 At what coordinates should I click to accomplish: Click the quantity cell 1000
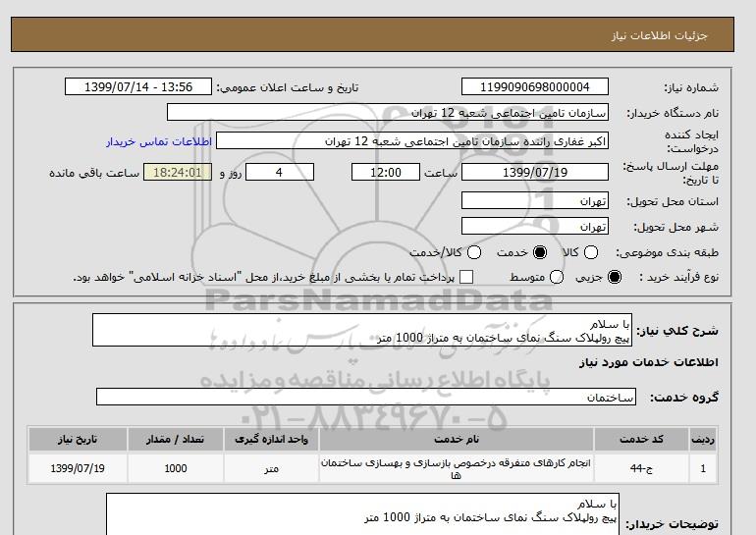point(176,468)
